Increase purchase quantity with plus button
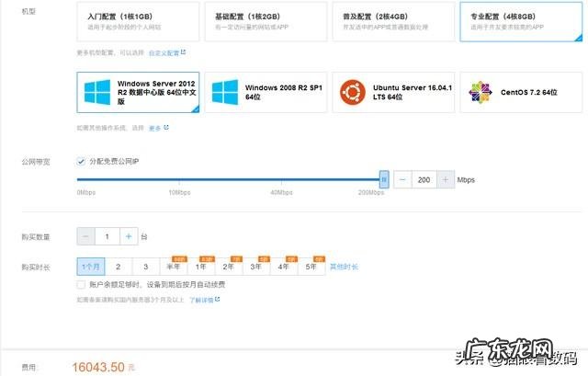 pos(129,236)
